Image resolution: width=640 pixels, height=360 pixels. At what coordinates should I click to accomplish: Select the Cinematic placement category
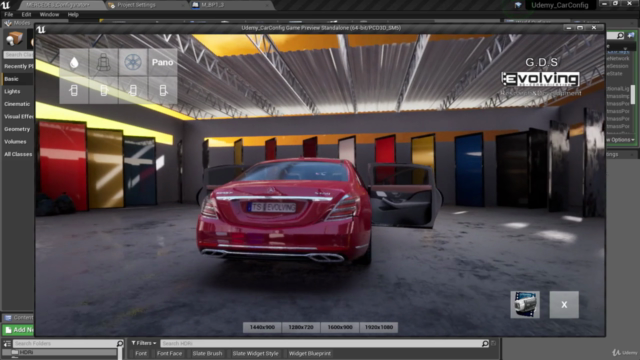tap(18, 104)
